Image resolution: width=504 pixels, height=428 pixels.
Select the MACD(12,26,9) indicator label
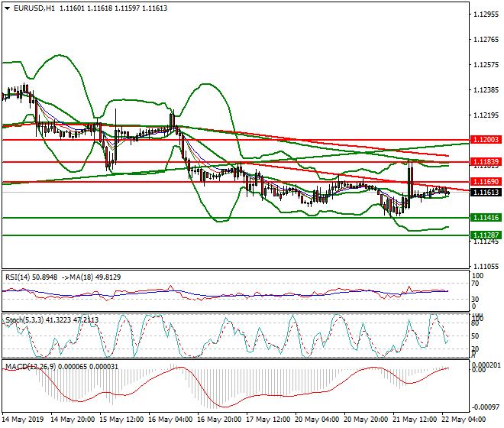31,367
